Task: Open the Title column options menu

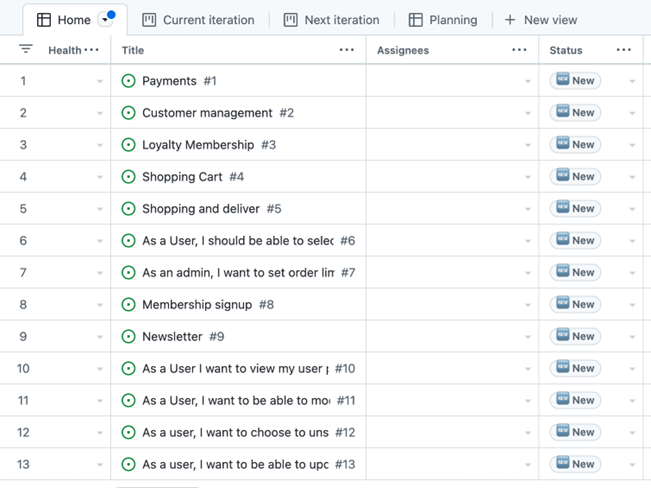Action: coord(347,50)
